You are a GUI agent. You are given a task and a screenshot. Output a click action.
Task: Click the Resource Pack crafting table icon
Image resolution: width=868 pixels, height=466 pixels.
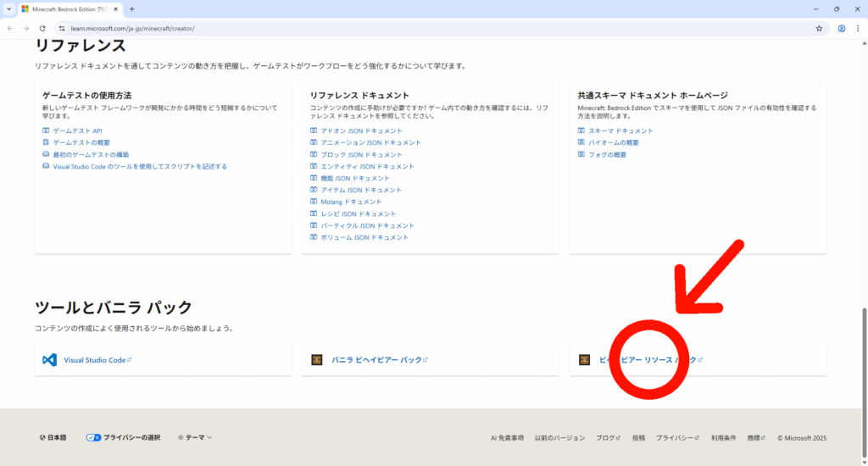point(585,360)
